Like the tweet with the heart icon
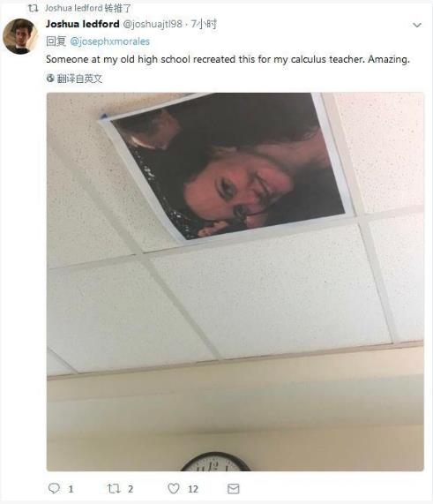The width and height of the screenshot is (433, 504). pos(174,489)
